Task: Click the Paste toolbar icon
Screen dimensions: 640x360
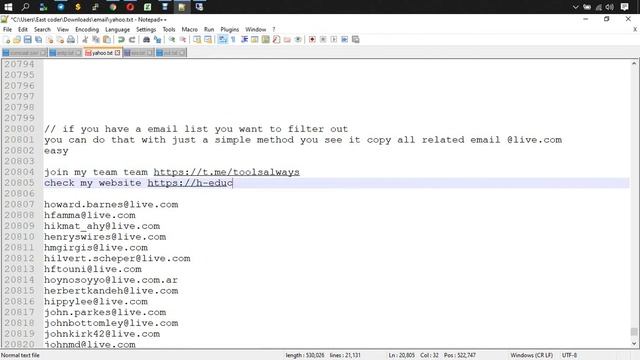Action: 107,40
